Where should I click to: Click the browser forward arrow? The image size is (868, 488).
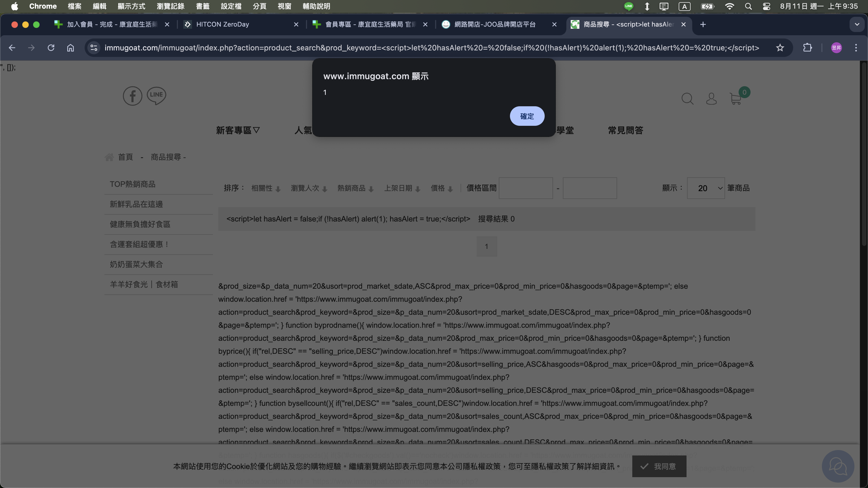tap(31, 48)
